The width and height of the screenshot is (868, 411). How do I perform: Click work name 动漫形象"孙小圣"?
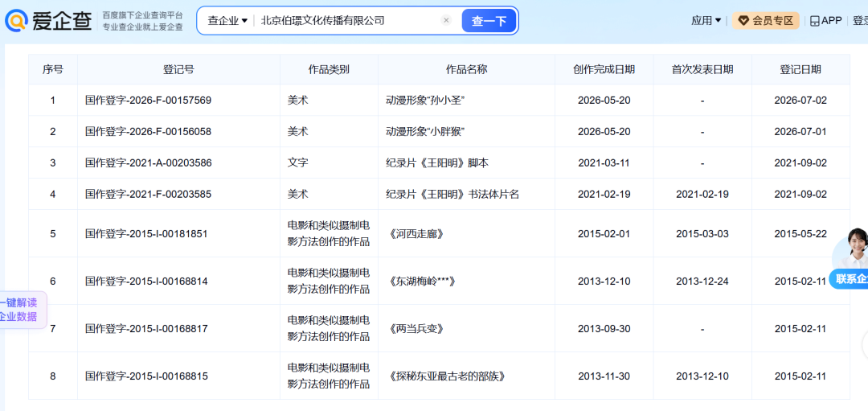(425, 101)
